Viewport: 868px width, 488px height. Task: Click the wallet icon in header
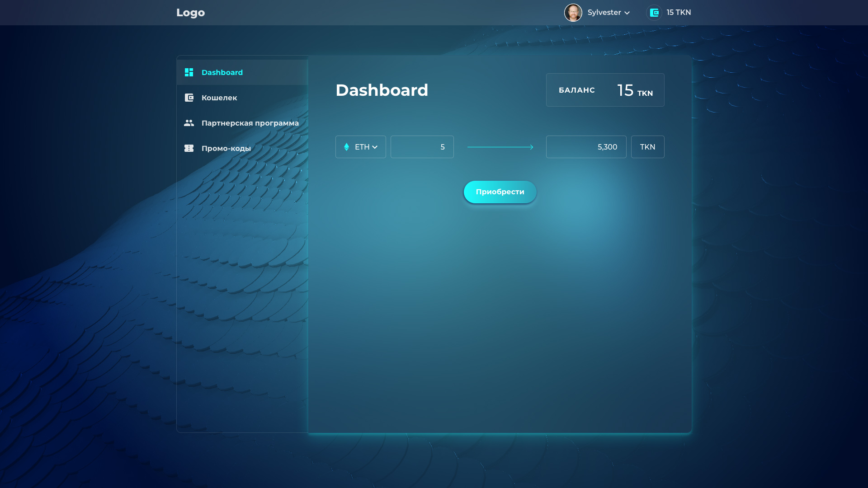click(654, 13)
